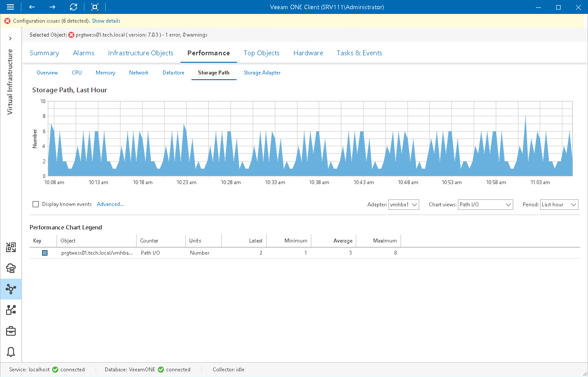Switch to the Datastore sub-tab
The width and height of the screenshot is (588, 377).
173,73
